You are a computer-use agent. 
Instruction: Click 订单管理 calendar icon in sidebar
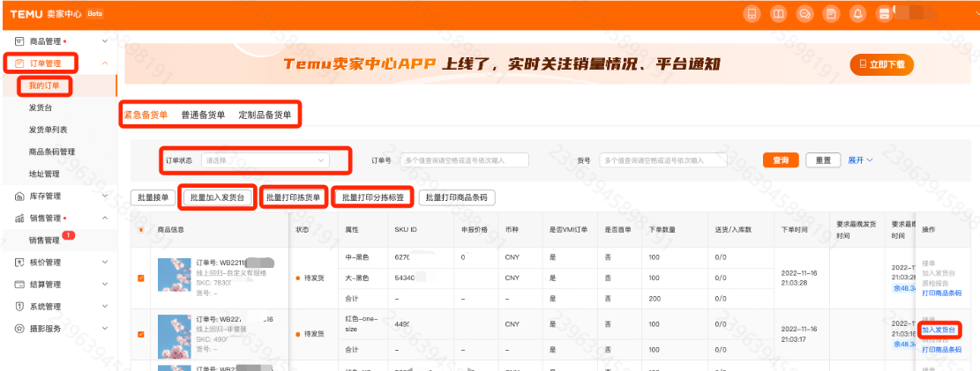coord(19,63)
